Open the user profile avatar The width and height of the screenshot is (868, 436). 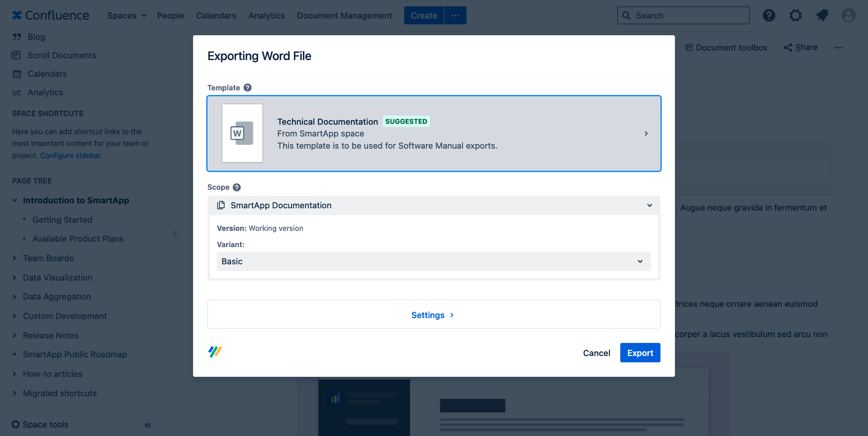tap(848, 15)
